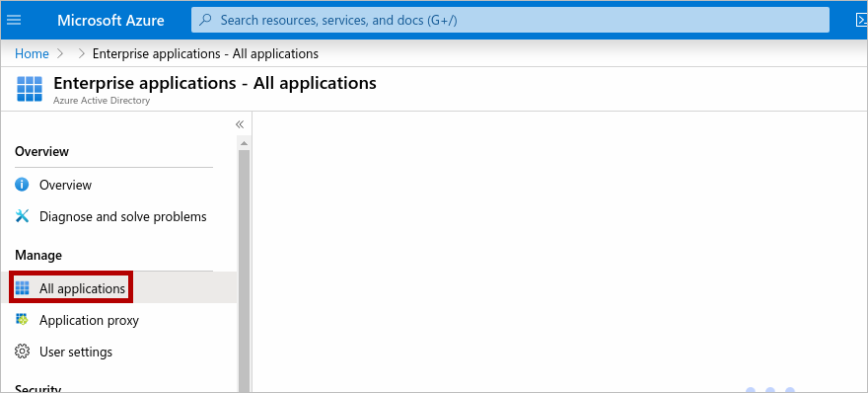This screenshot has height=393, width=868.
Task: Launch Cloud Shell from the top bar
Action: 861,20
